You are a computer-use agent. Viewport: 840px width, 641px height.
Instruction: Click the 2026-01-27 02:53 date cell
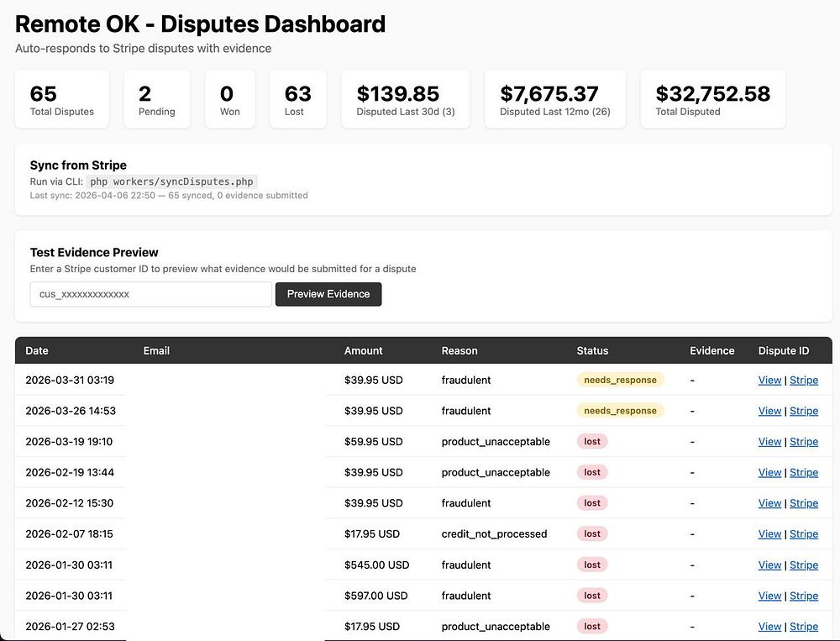click(71, 627)
